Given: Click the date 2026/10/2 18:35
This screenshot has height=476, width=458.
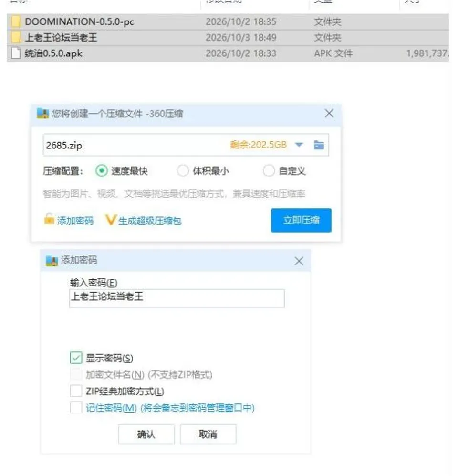Looking at the screenshot, I should 241,22.
